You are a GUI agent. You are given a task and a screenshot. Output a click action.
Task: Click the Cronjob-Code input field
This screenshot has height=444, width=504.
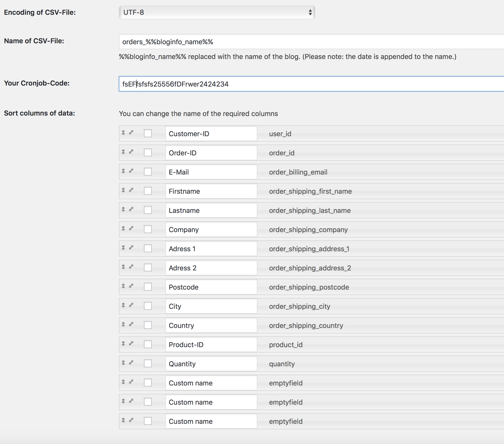[x=311, y=84]
